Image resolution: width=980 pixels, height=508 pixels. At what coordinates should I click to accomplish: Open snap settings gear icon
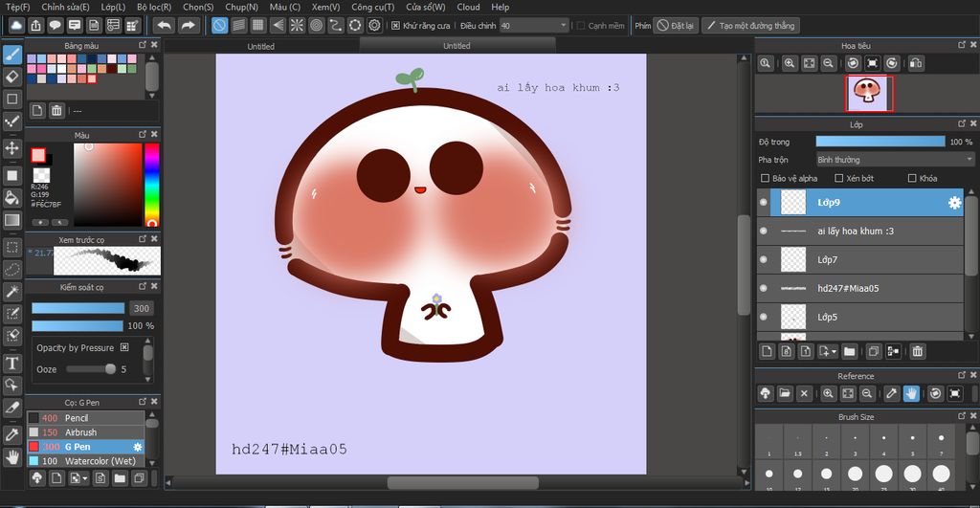point(374,26)
